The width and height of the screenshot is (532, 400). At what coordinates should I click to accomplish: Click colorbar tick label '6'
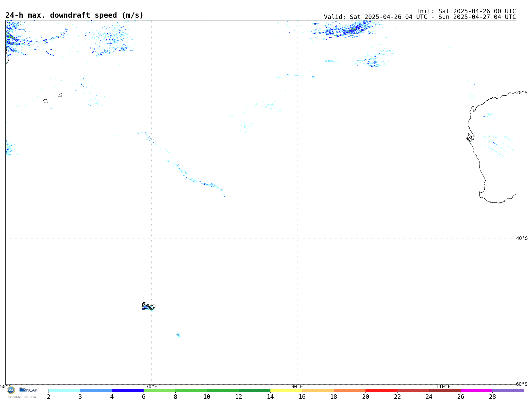point(144,397)
